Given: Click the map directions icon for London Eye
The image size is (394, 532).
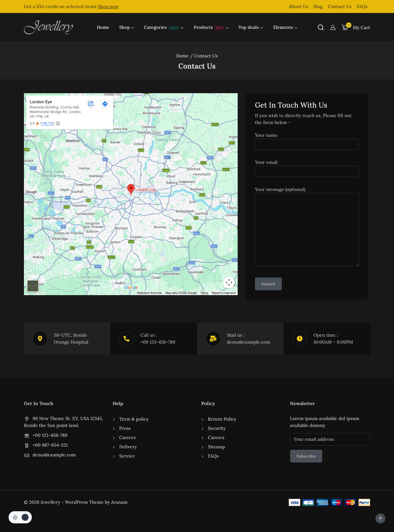Looking at the screenshot, I should coord(105,104).
